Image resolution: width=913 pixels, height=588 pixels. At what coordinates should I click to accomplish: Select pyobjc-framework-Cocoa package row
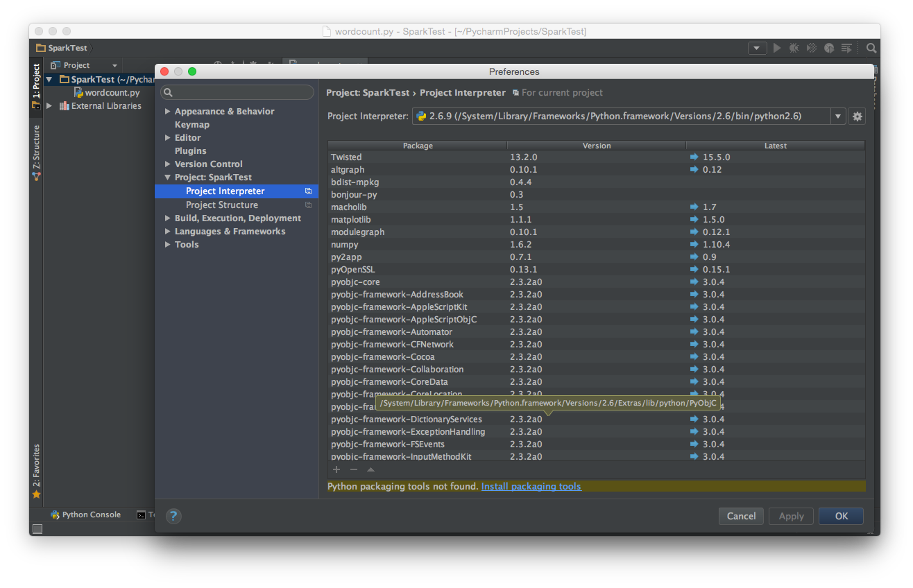[597, 357]
